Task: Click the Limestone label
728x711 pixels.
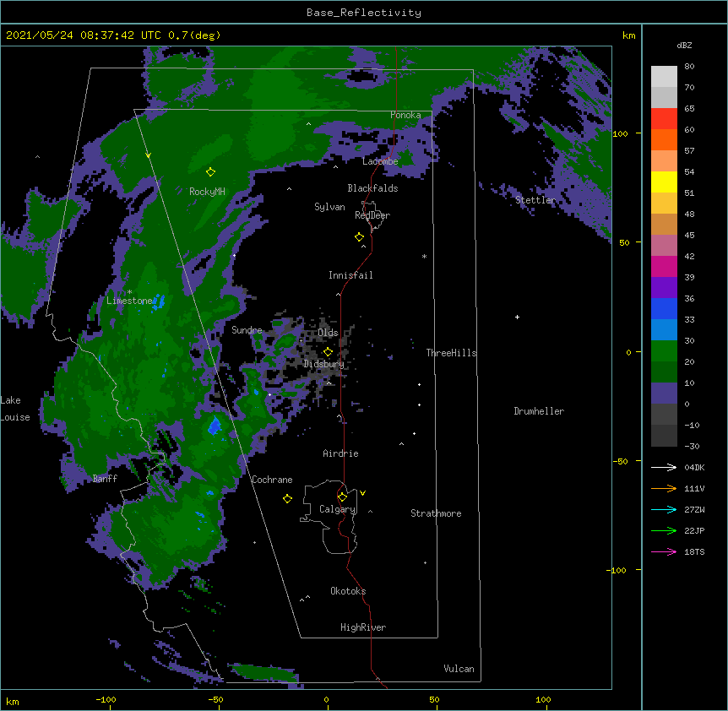Action: click(x=129, y=301)
